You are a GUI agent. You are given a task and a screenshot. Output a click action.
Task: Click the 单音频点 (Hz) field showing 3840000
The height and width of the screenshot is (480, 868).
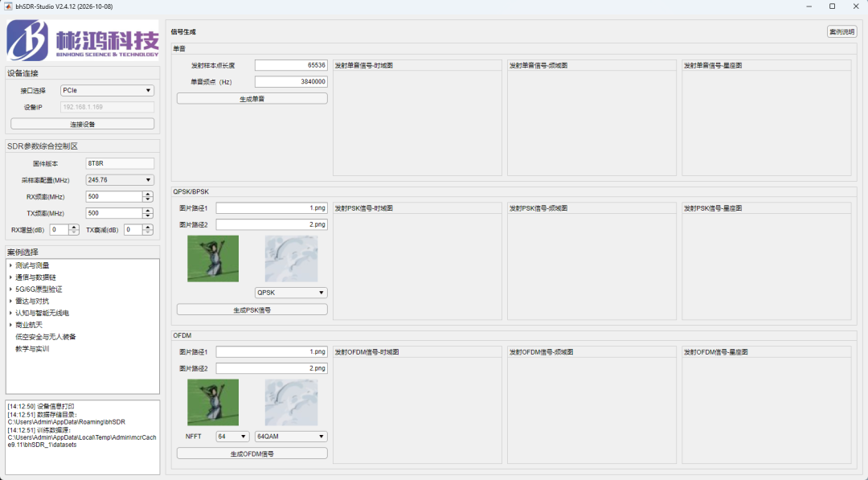tap(291, 81)
